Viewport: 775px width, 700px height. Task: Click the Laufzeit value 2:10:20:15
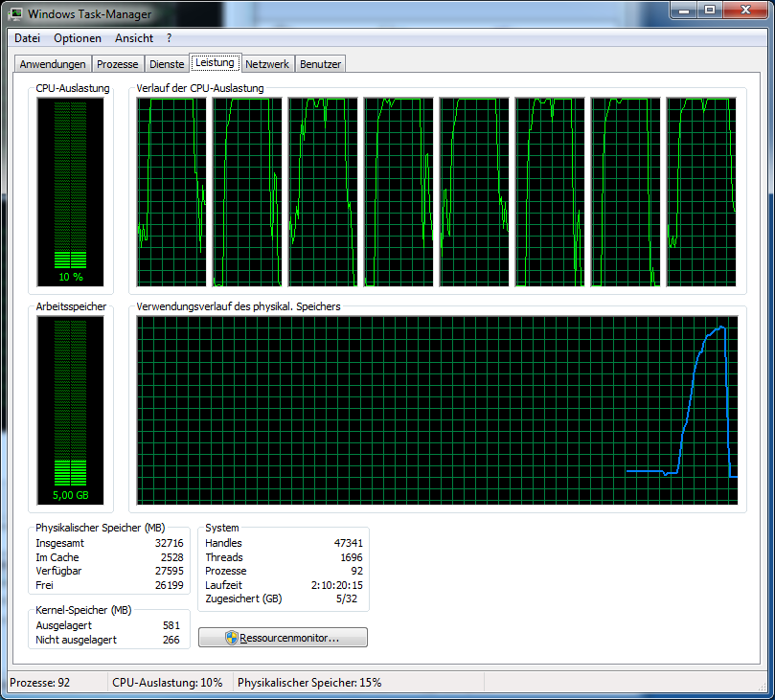337,585
